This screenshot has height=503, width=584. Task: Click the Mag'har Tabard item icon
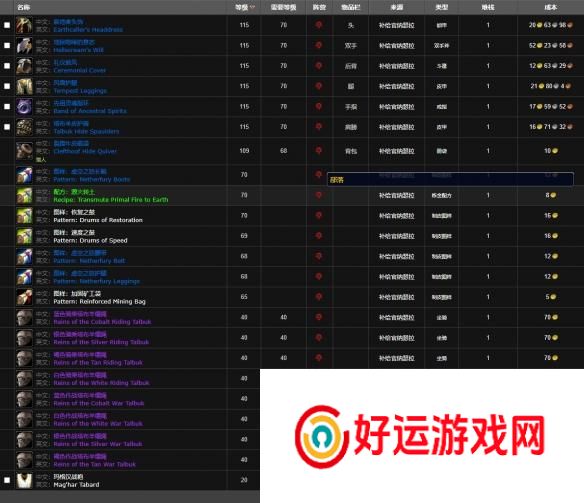pos(24,480)
